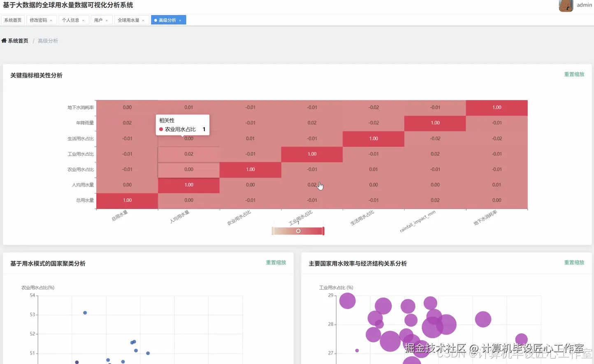Switch to the 全球用水量 tab
Viewport: 594px width, 364px height.
click(128, 20)
